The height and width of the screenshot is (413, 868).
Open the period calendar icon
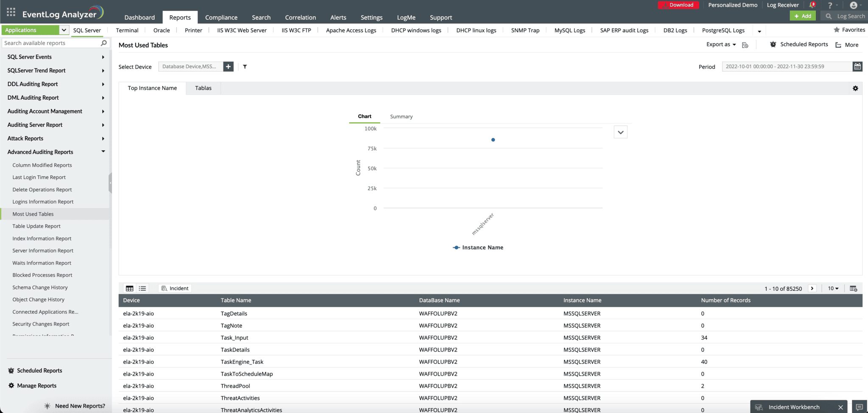[857, 67]
